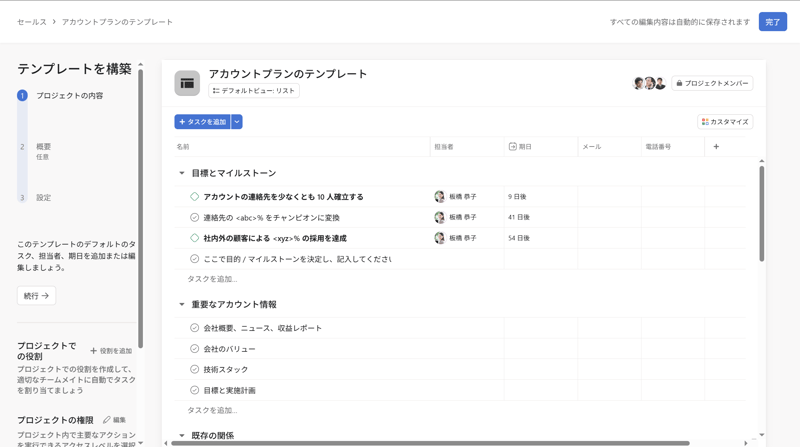Viewport: 800px width, 447px height.
Task: Open the デフォルトビュー: リスト selector
Action: [x=254, y=91]
